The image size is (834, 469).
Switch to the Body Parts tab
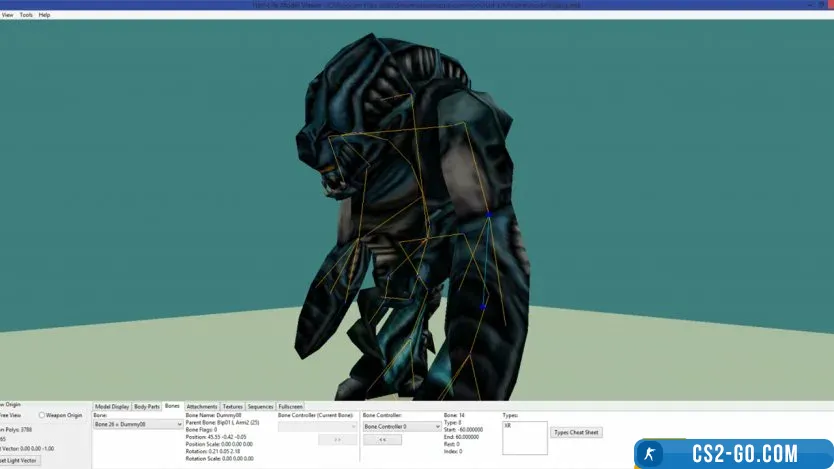pyautogui.click(x=147, y=407)
